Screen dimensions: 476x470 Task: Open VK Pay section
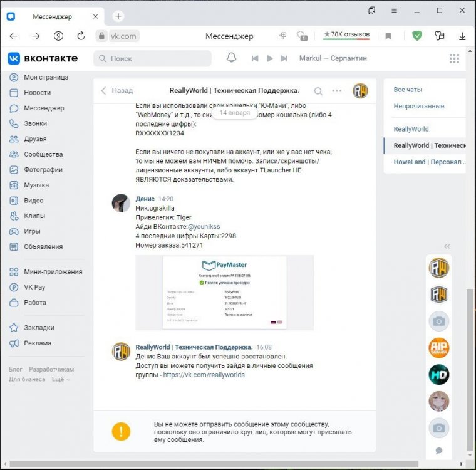point(28,287)
